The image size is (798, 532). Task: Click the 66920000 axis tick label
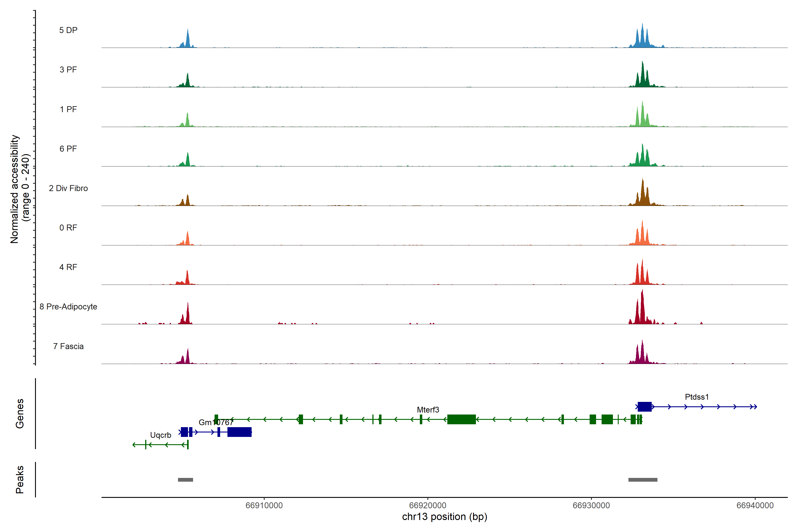428,506
